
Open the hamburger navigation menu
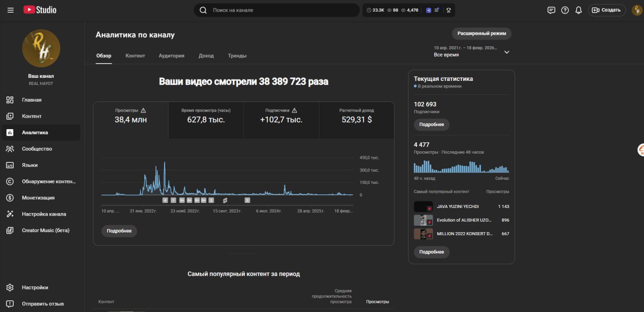pyautogui.click(x=10, y=10)
